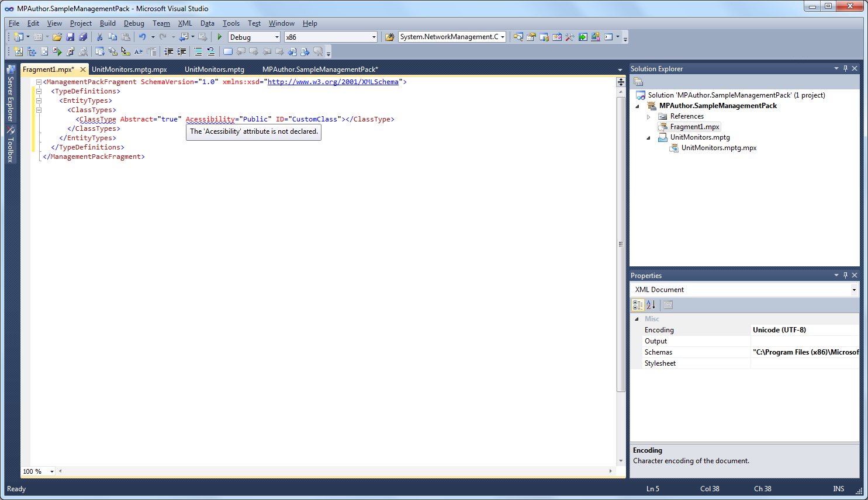The width and height of the screenshot is (868, 500).
Task: Collapse the Misc property category
Action: click(x=637, y=319)
